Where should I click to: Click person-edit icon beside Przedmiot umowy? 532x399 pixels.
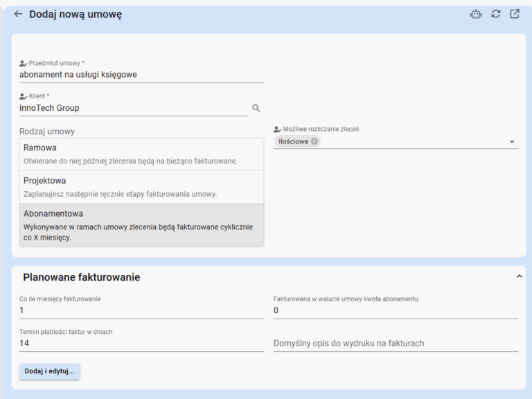coord(23,64)
